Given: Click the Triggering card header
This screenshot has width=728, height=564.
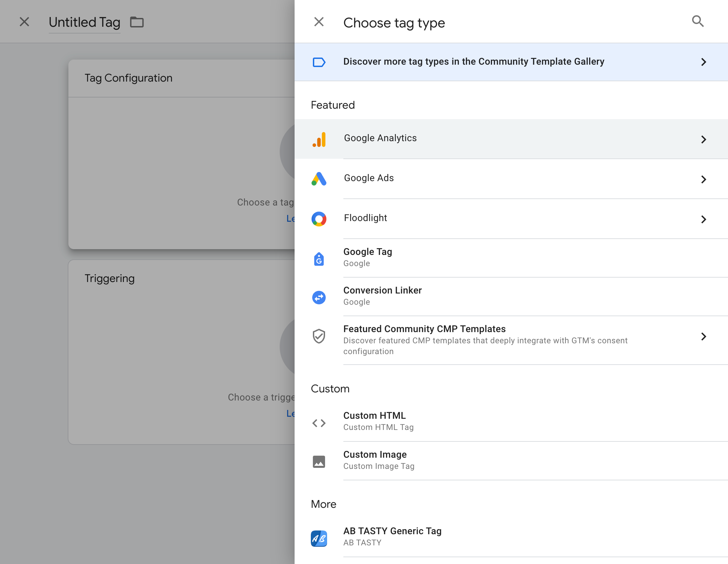Looking at the screenshot, I should 110,278.
